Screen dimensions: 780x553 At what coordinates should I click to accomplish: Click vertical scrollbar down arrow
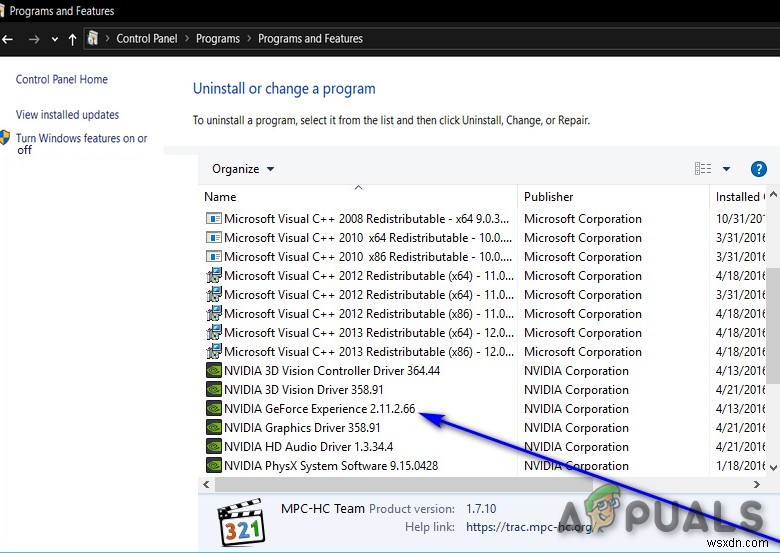(x=773, y=467)
